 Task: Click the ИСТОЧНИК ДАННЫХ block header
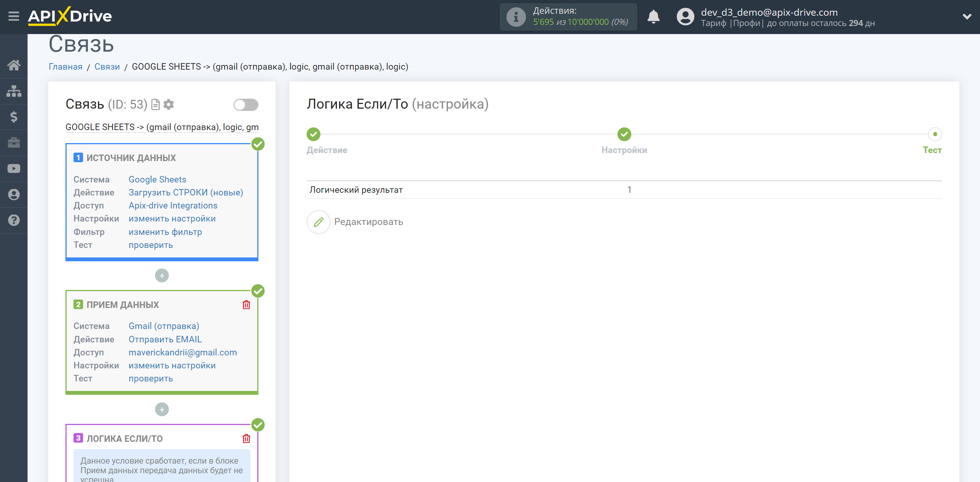coord(131,158)
